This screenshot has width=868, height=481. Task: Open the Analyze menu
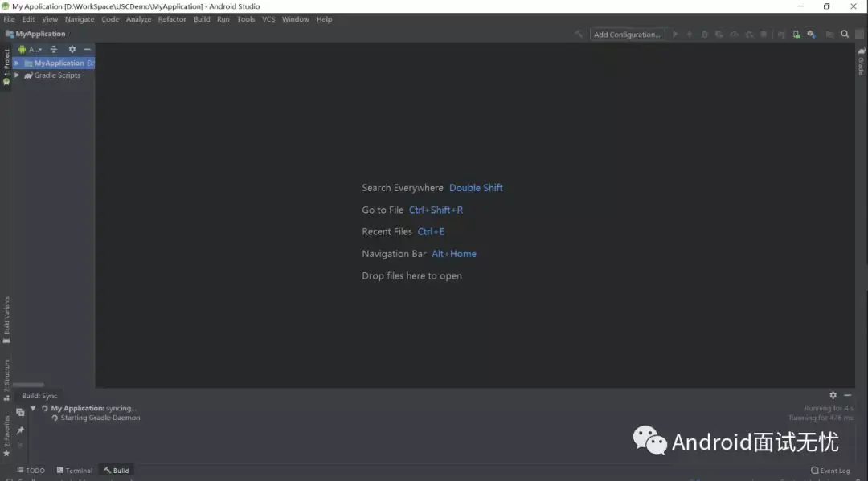[x=138, y=19]
